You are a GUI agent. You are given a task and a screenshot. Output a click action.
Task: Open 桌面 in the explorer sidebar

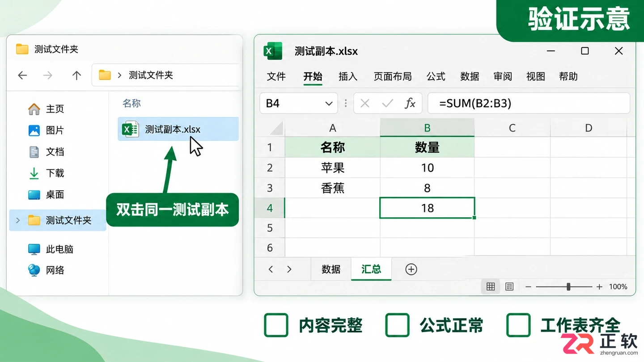tap(46, 194)
